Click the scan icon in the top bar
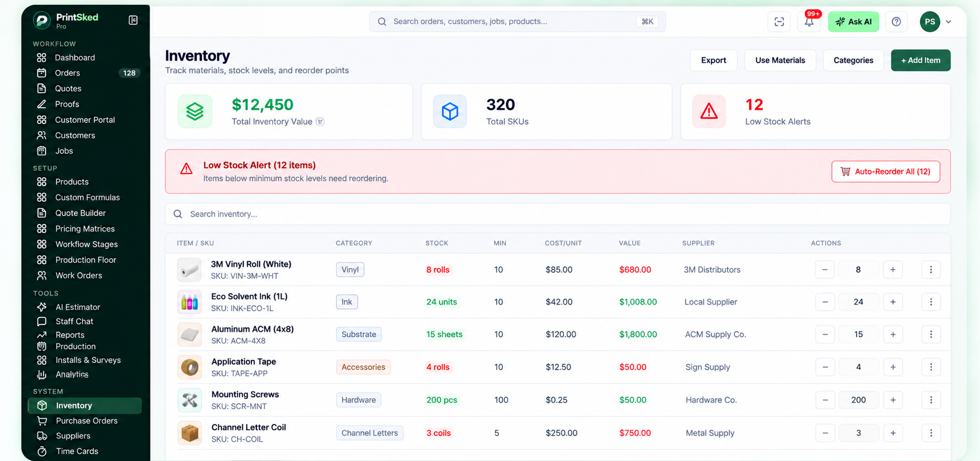 coord(779,21)
